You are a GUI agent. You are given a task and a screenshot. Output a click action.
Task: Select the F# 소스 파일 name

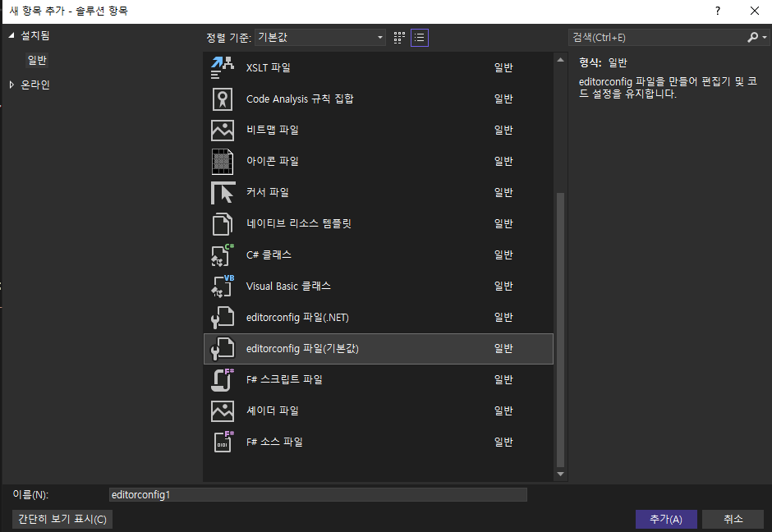(x=274, y=442)
